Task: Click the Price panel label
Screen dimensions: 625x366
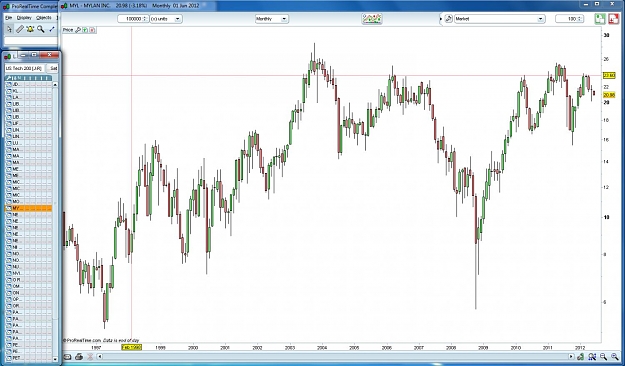Action: (x=68, y=30)
